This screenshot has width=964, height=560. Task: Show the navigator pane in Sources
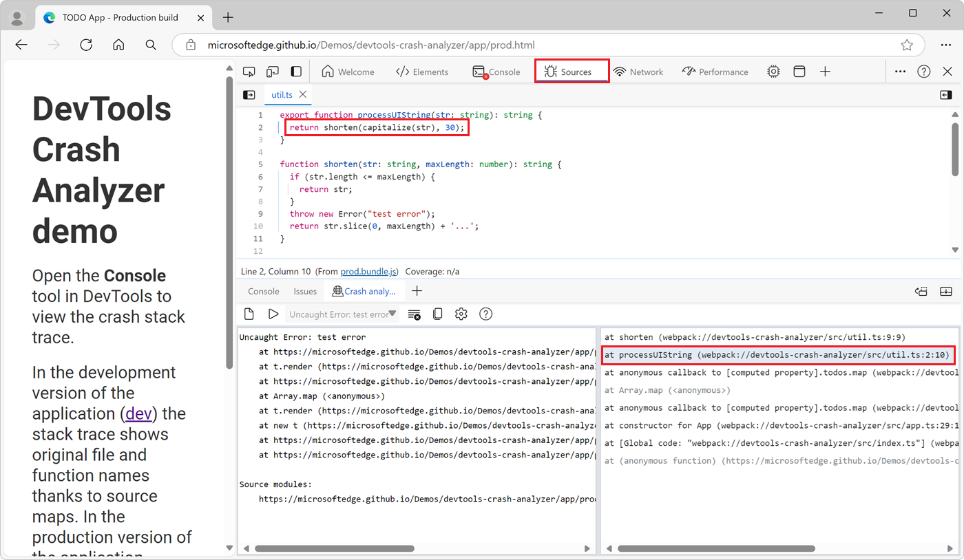[x=249, y=95]
